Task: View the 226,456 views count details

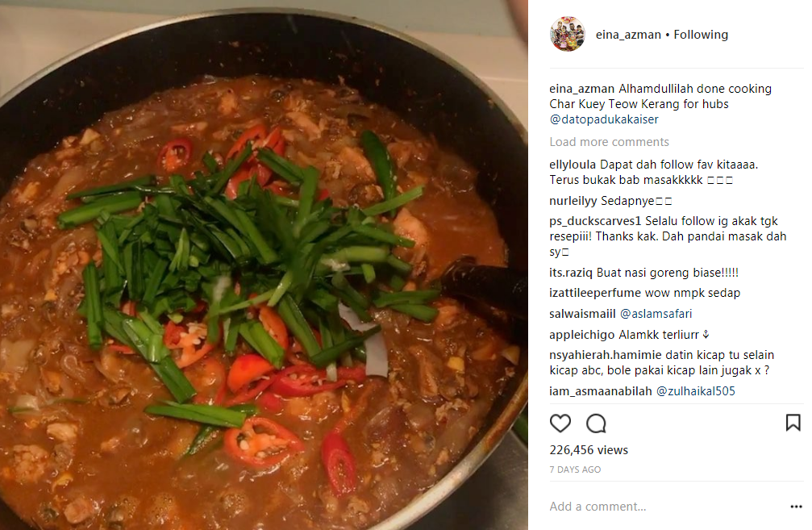Action: tap(589, 450)
